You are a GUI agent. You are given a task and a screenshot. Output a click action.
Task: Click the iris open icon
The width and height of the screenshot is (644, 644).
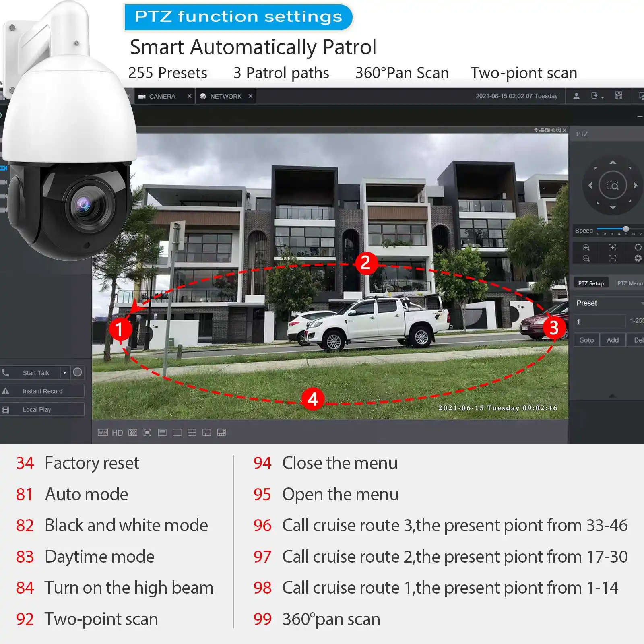pyautogui.click(x=638, y=248)
